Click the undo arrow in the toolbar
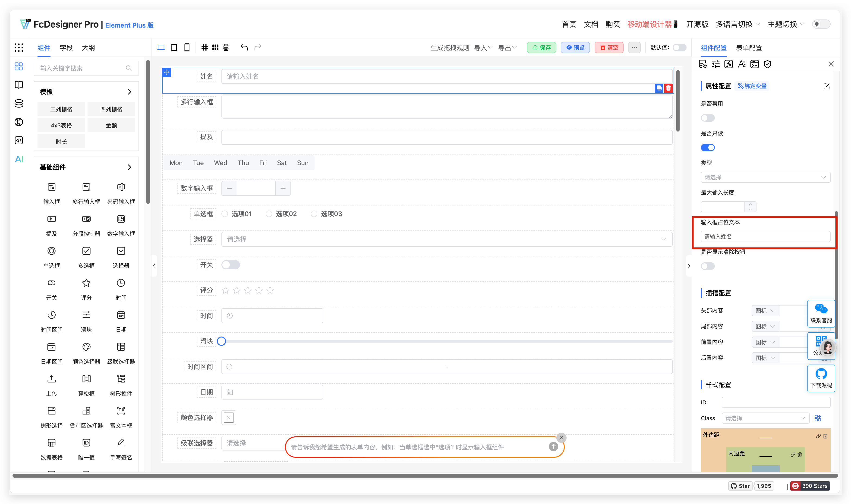The height and width of the screenshot is (504, 851). click(244, 47)
